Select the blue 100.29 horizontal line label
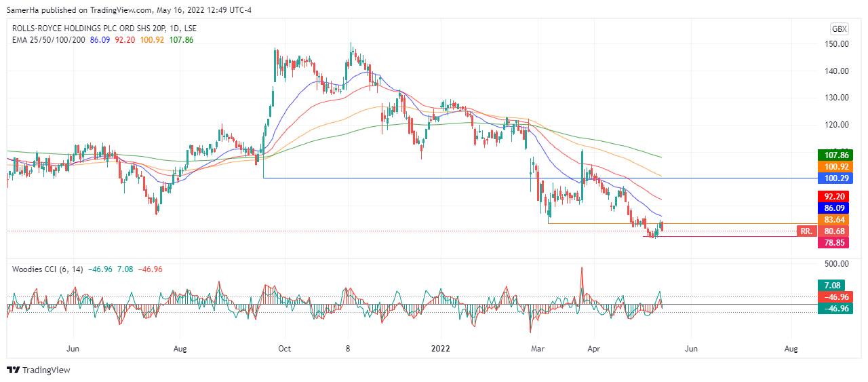The width and height of the screenshot is (868, 382). [x=833, y=178]
